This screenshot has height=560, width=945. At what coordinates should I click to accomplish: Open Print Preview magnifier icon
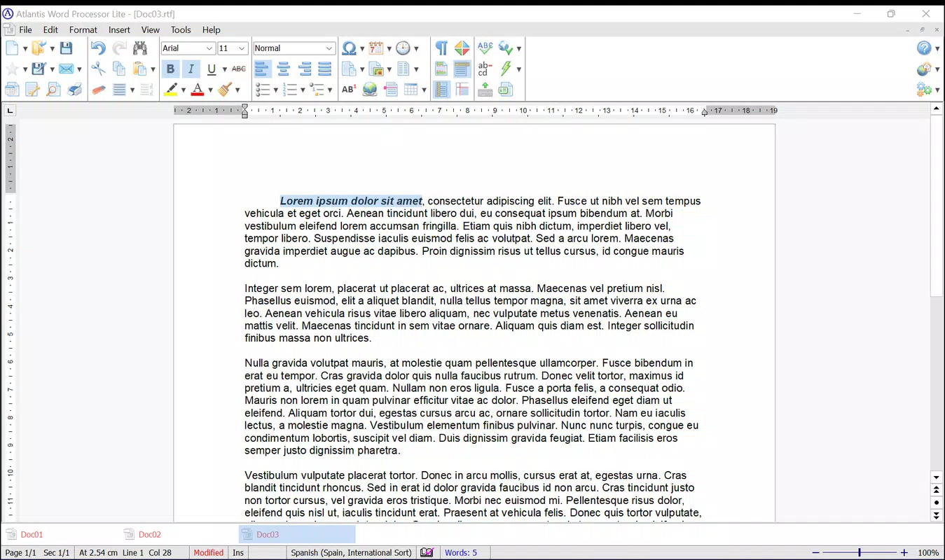(x=53, y=89)
